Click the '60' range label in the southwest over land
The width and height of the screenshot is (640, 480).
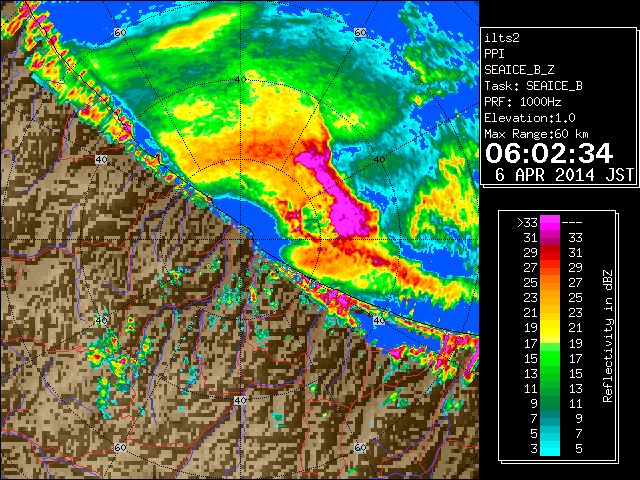[120, 447]
